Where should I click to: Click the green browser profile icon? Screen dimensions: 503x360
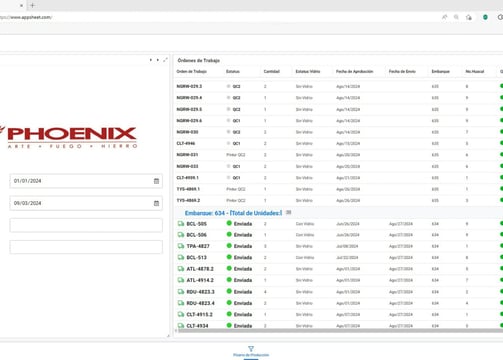[x=485, y=17]
